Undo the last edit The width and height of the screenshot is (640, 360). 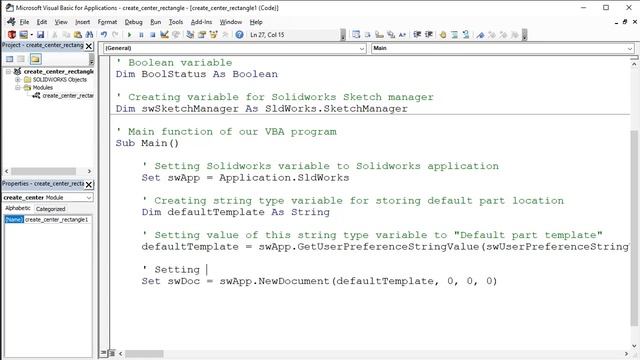point(104,35)
